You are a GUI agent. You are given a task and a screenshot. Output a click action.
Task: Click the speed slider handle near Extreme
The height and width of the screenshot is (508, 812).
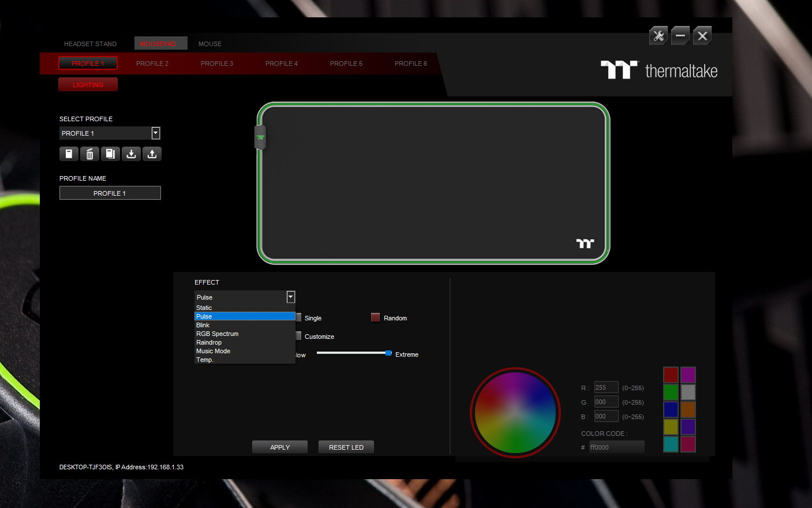coord(388,353)
